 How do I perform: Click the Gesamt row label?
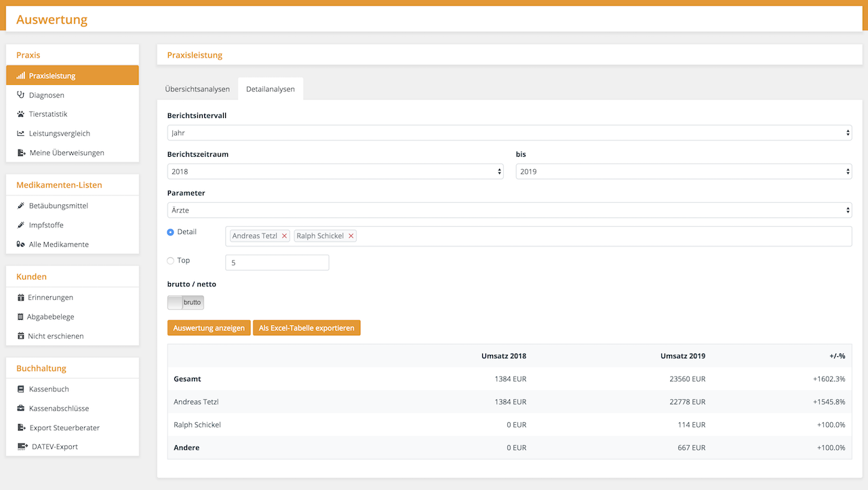coord(187,379)
